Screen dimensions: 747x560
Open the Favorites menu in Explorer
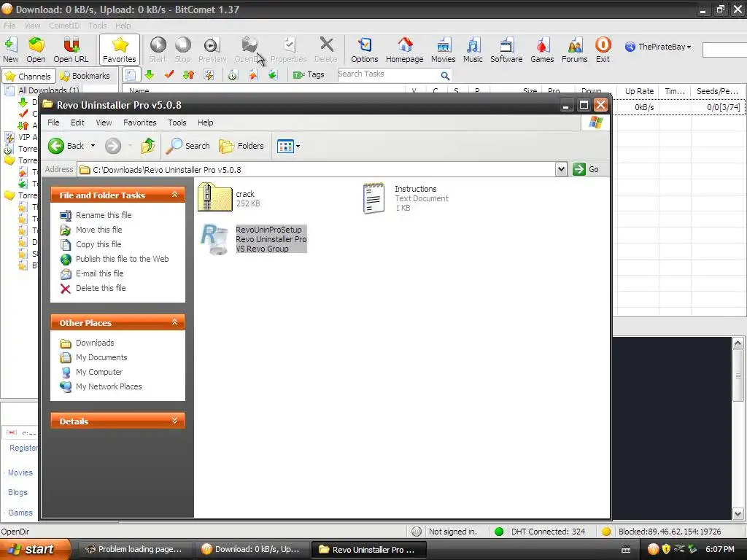pos(139,122)
